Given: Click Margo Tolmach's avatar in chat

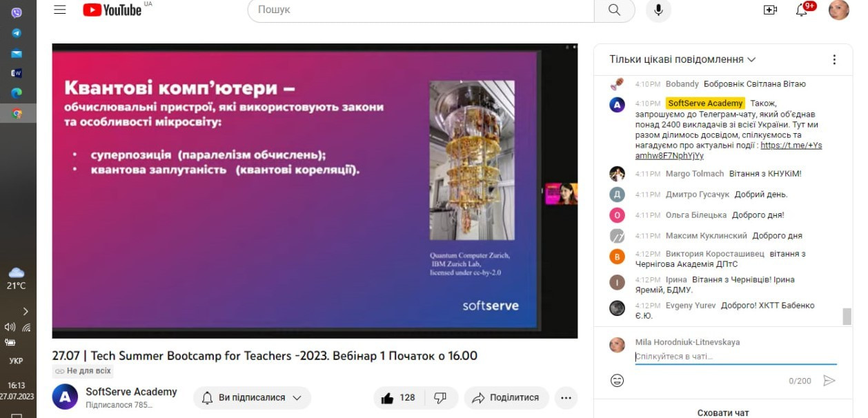Looking at the screenshot, I should pos(617,174).
